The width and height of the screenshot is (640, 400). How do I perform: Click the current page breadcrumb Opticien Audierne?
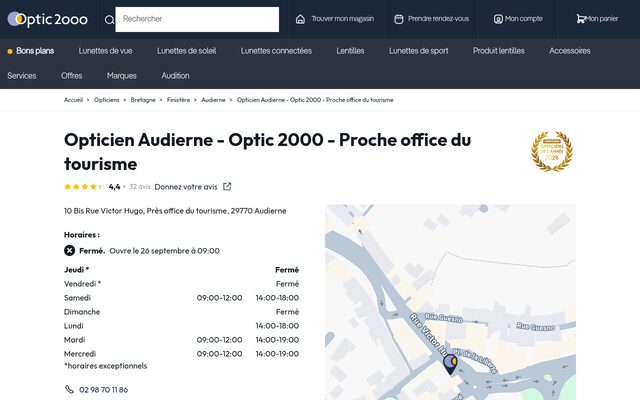click(315, 100)
